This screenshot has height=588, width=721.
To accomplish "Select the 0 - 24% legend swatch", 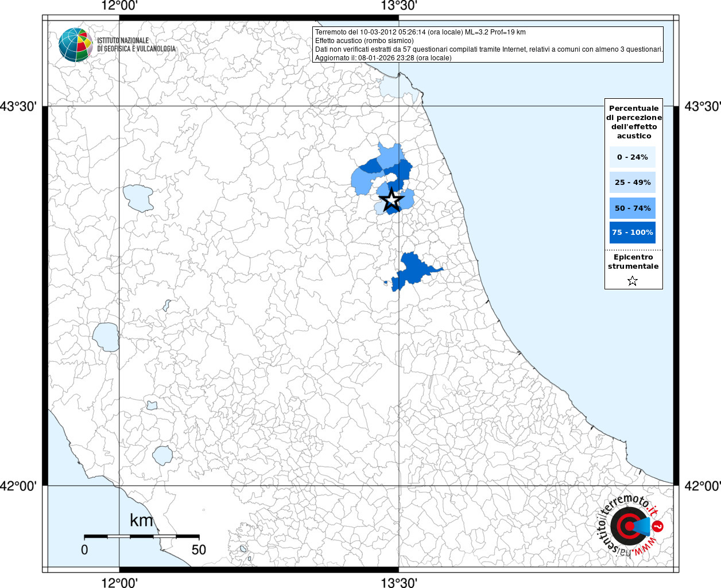I will coord(633,157).
